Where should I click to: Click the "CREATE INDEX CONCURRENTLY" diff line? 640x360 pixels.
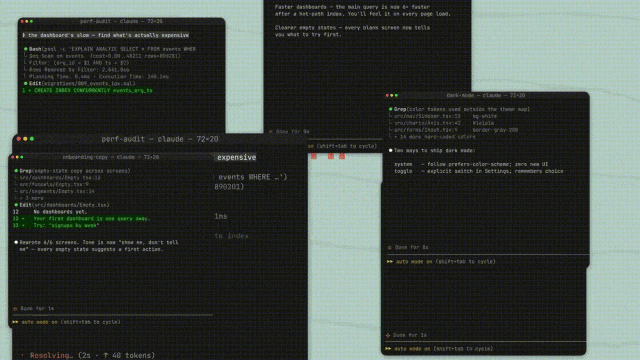click(x=87, y=91)
